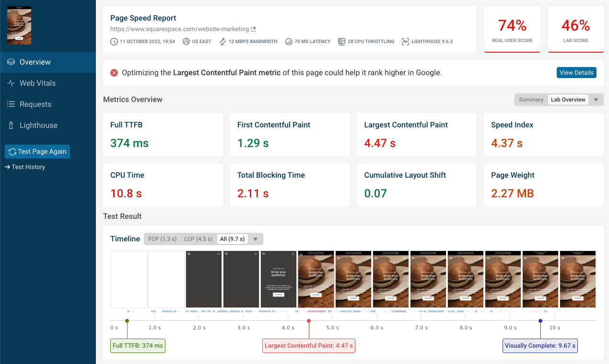
Task: Click View Details for the LCP warning
Action: click(576, 72)
